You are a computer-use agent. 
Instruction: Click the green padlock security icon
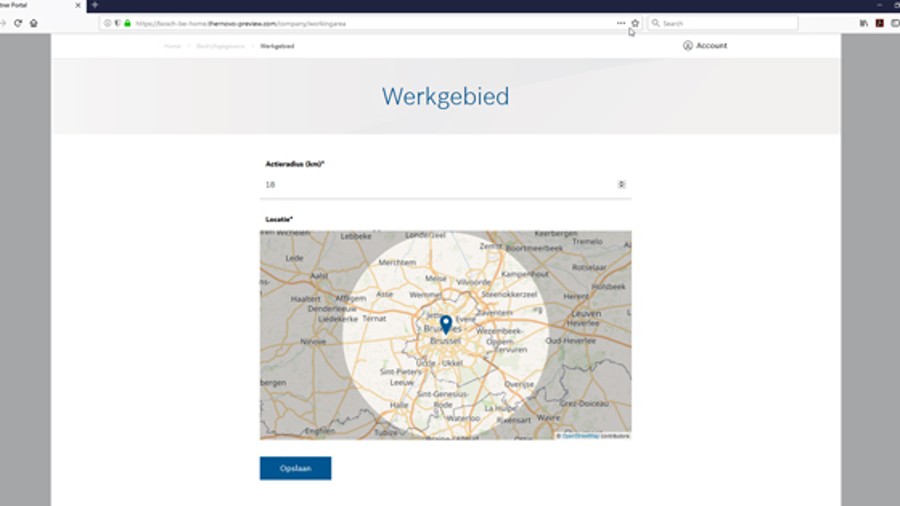(x=127, y=24)
